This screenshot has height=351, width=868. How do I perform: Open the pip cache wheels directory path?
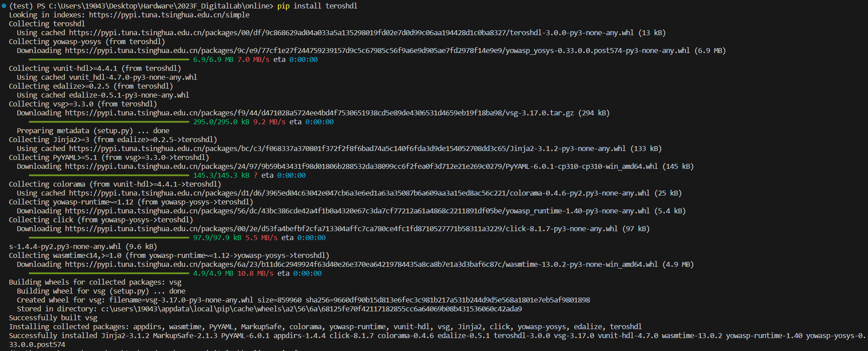tap(311, 309)
